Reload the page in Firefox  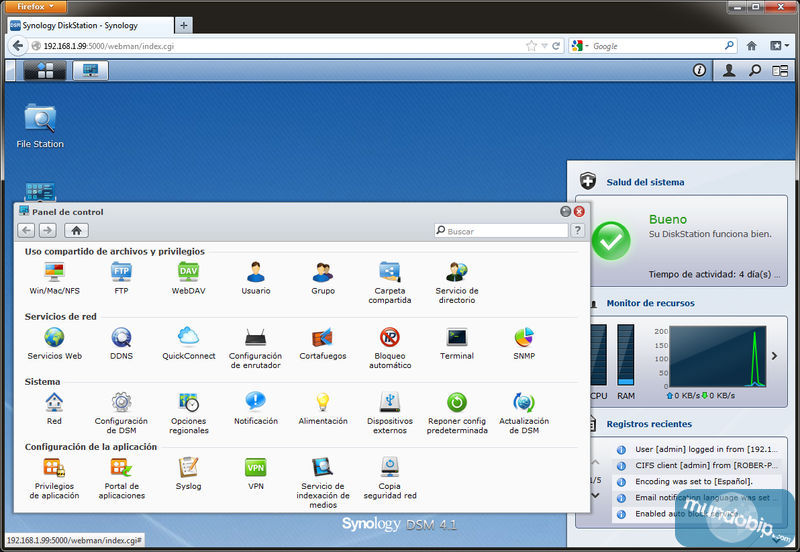click(556, 46)
